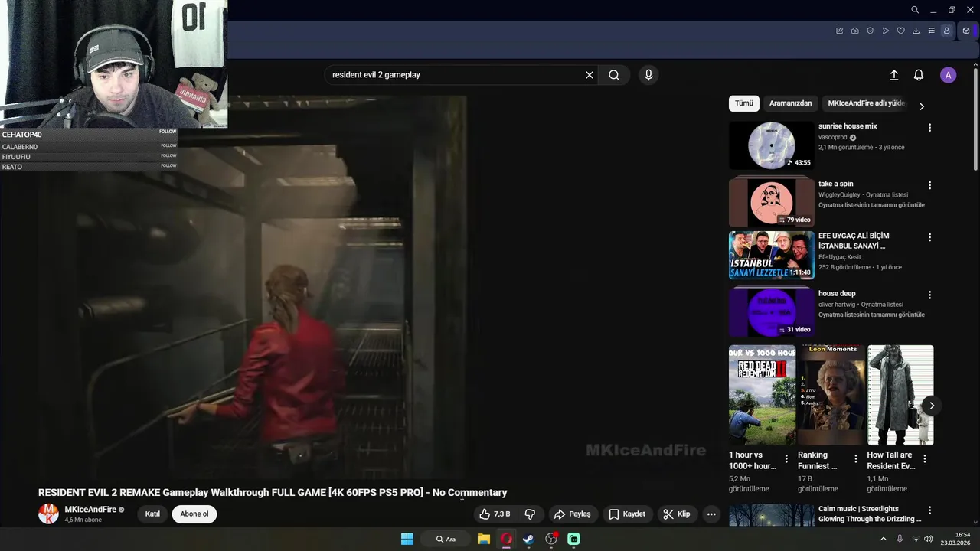Open options for house deep playlist
980x551 pixels.
pyautogui.click(x=929, y=295)
